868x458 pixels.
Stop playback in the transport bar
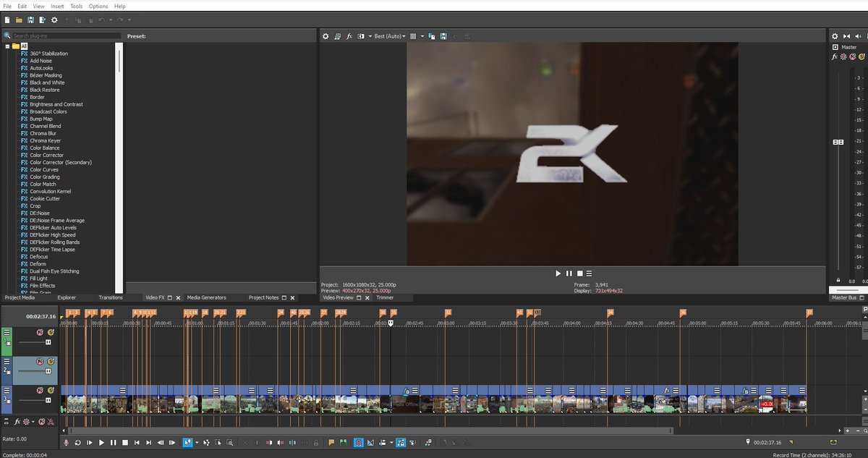(x=125, y=442)
